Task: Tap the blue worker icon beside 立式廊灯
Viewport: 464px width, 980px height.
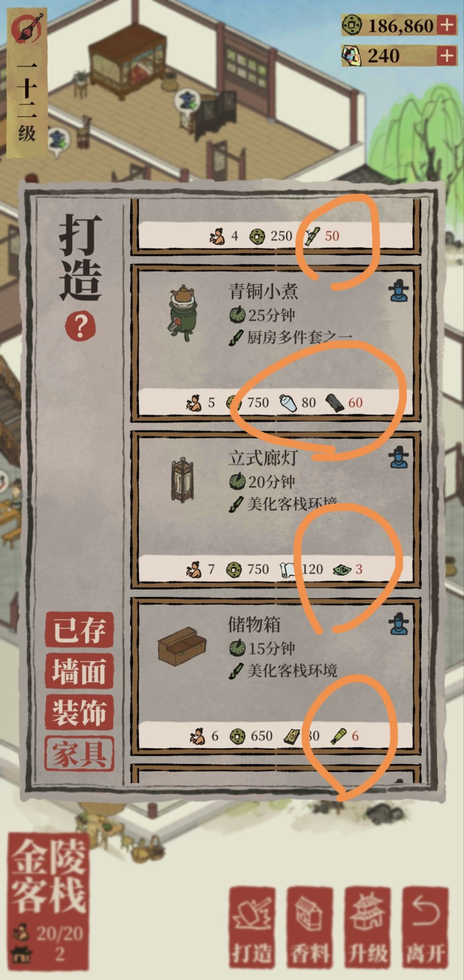Action: [399, 457]
